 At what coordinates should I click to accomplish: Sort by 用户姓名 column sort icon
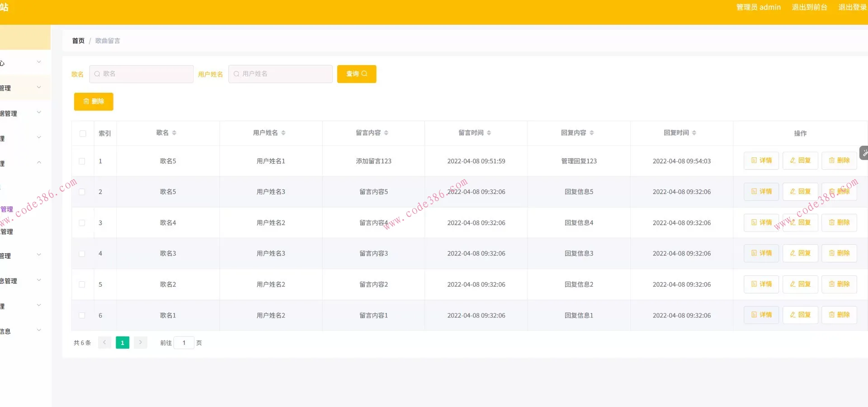point(283,133)
